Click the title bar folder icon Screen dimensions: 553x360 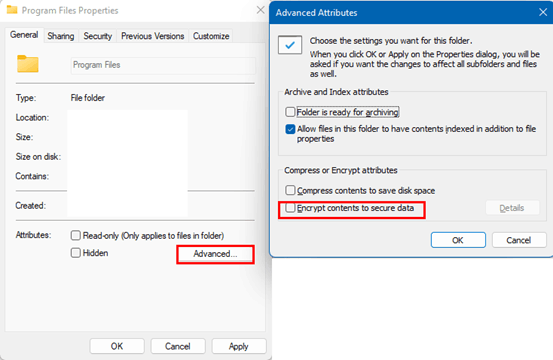pos(12,10)
